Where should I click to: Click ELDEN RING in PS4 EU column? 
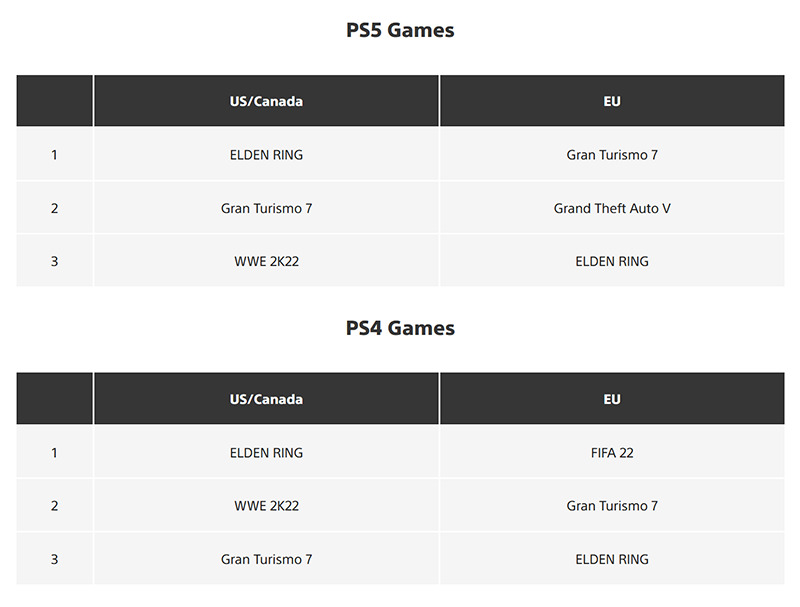click(x=612, y=559)
